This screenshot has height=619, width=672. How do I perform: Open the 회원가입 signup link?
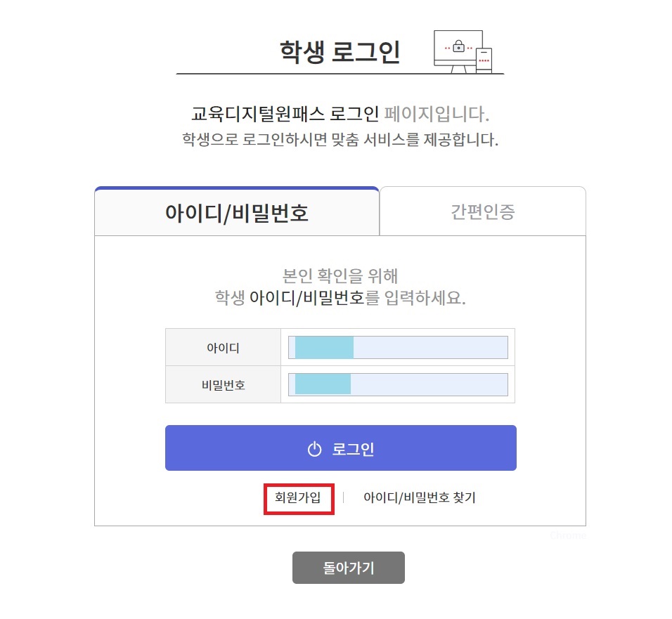coord(298,497)
